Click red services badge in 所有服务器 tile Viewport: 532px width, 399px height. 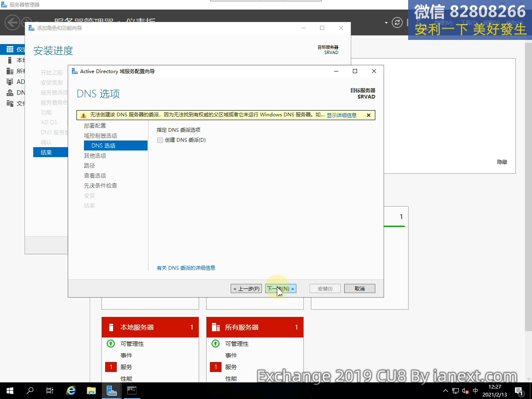pos(216,367)
